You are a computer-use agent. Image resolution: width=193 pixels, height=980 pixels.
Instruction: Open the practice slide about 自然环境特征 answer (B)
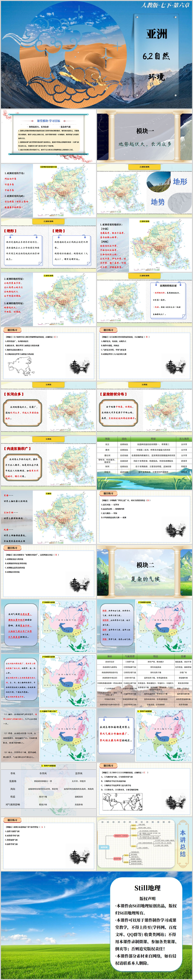click(144, 354)
